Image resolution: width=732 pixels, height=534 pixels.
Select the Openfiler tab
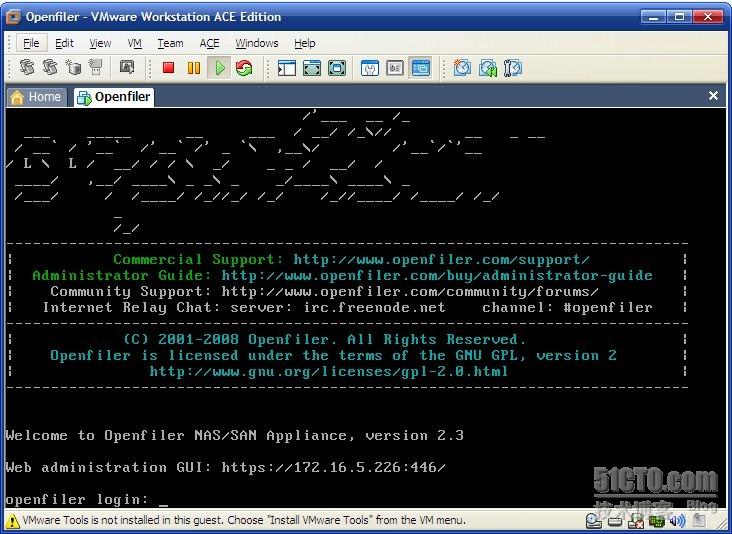(x=114, y=97)
